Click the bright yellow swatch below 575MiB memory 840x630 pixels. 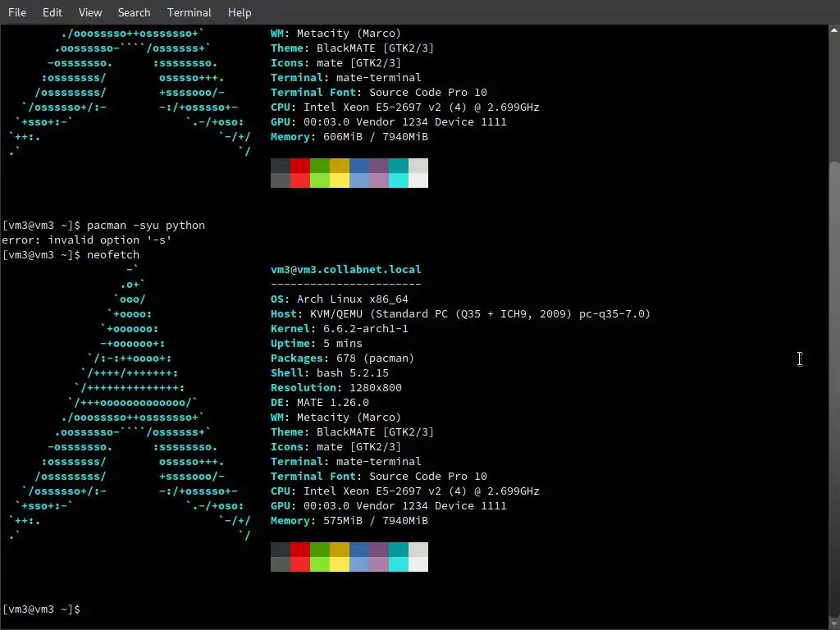(x=339, y=564)
